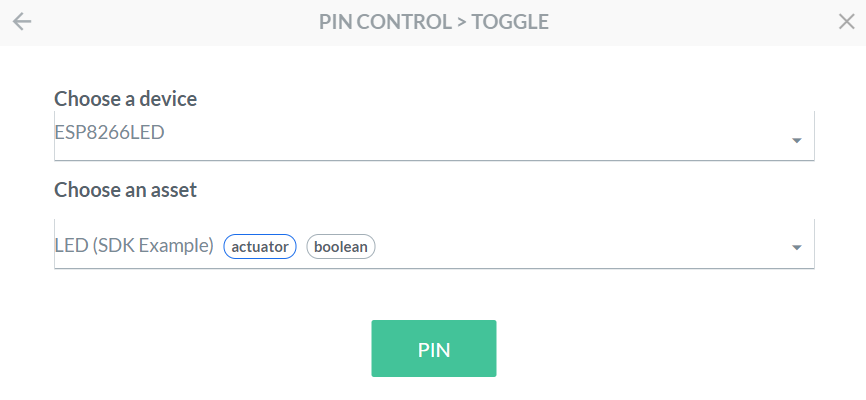Viewport: 866px width, 400px height.
Task: Go back using the left arrow icon
Action: pyautogui.click(x=22, y=22)
